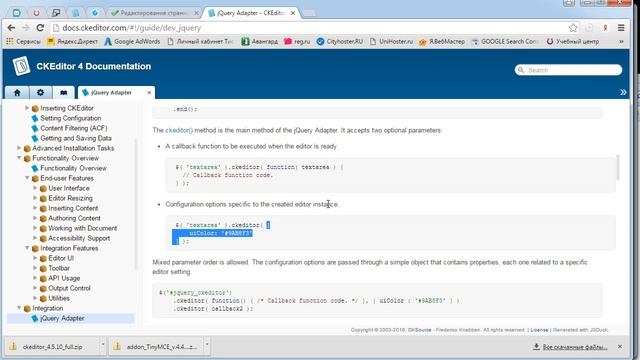Open the License footer link
Viewport: 640px width, 360px height.
[539, 330]
